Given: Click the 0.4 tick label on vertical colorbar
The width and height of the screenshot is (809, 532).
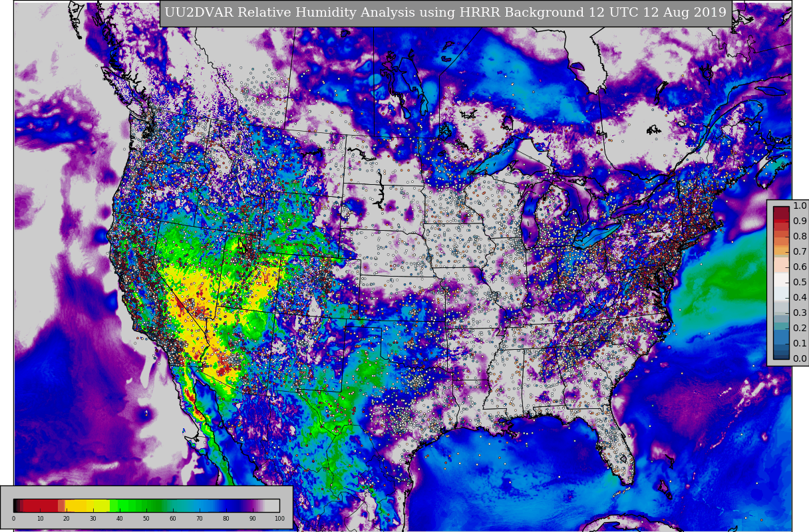Looking at the screenshot, I should 800,298.
